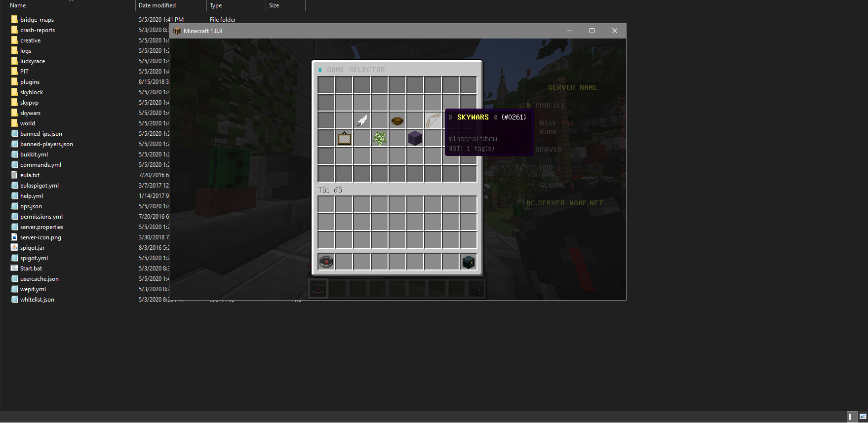Select the help.yml file name

click(x=32, y=196)
